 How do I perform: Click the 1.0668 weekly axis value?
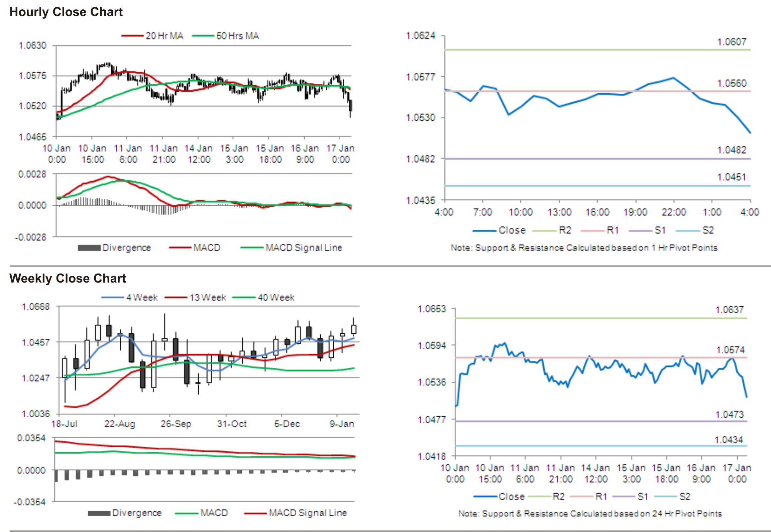click(x=35, y=307)
